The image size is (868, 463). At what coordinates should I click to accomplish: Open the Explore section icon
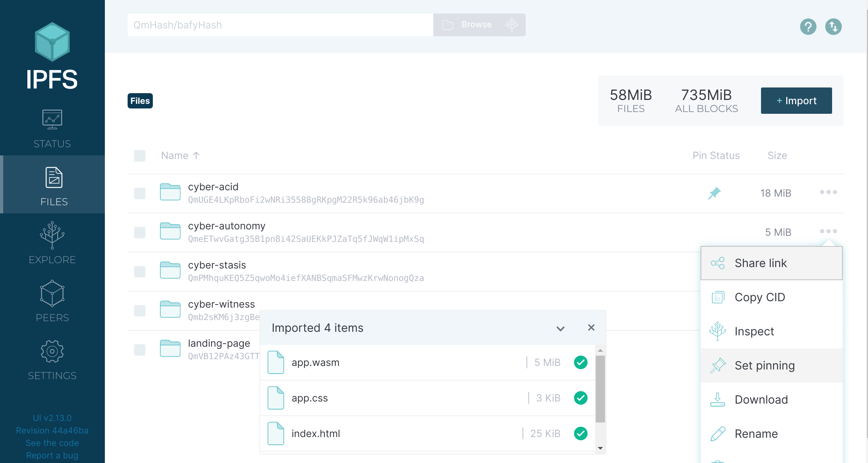coord(52,235)
